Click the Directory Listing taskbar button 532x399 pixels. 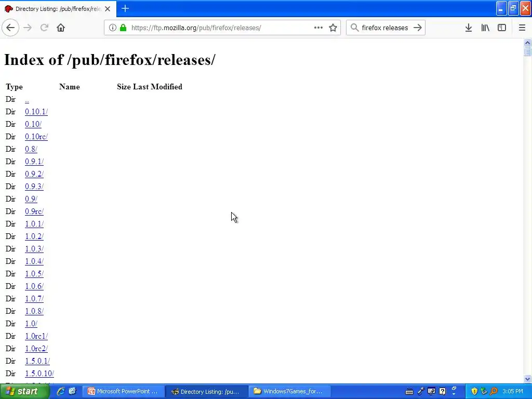[x=206, y=392]
